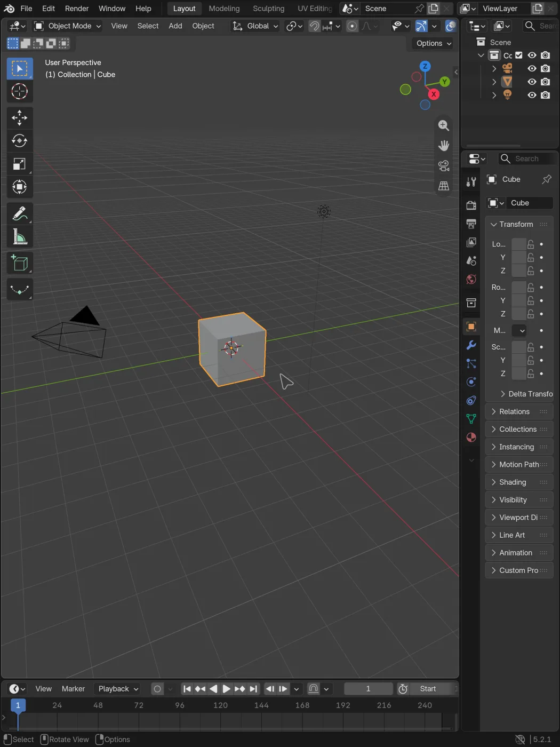This screenshot has width=560, height=747.
Task: Toggle snapping magnet in header
Action: [315, 26]
